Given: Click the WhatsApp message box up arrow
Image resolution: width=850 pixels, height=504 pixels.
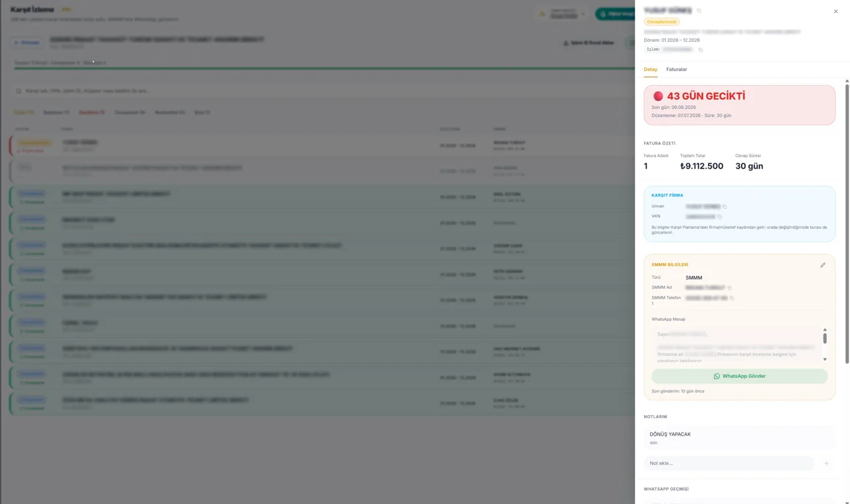Looking at the screenshot, I should [825, 329].
